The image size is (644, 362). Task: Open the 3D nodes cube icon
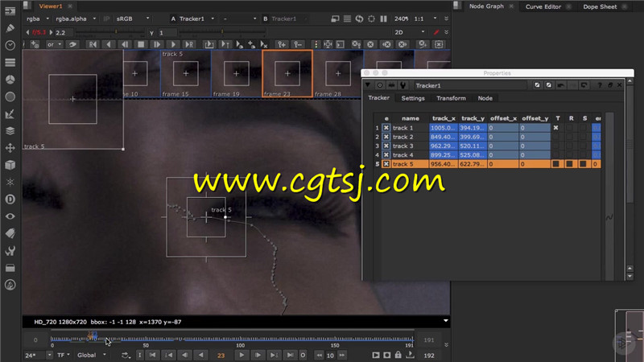(x=10, y=165)
